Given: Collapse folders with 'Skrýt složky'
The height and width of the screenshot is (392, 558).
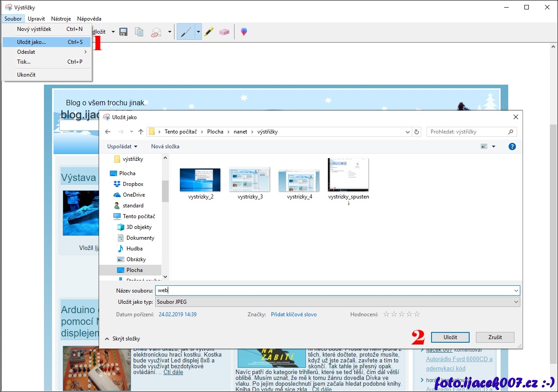Looking at the screenshot, I should (x=122, y=339).
